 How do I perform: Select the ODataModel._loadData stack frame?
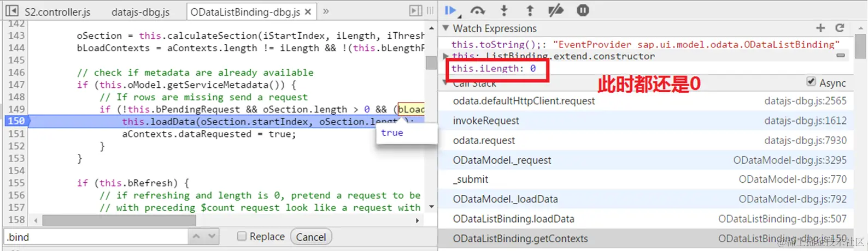tap(646, 199)
